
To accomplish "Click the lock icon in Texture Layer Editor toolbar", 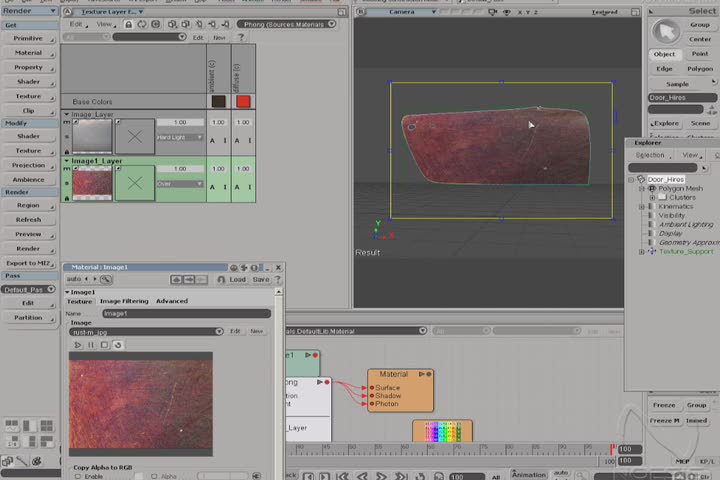I will [129, 24].
